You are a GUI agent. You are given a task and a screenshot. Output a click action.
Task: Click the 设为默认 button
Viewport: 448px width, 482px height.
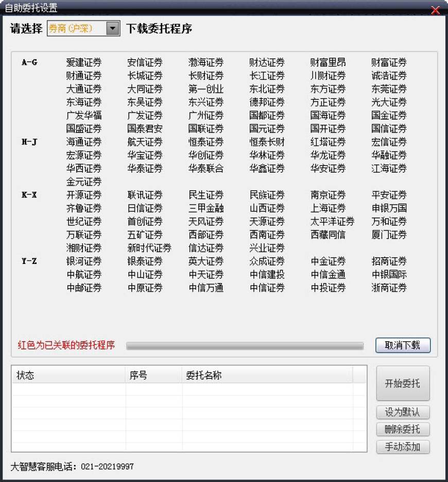coord(403,412)
